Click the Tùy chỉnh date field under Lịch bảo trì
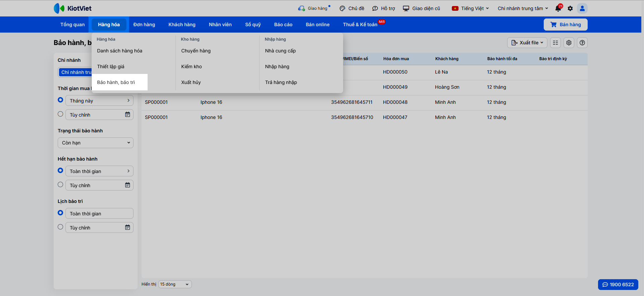 click(99, 227)
